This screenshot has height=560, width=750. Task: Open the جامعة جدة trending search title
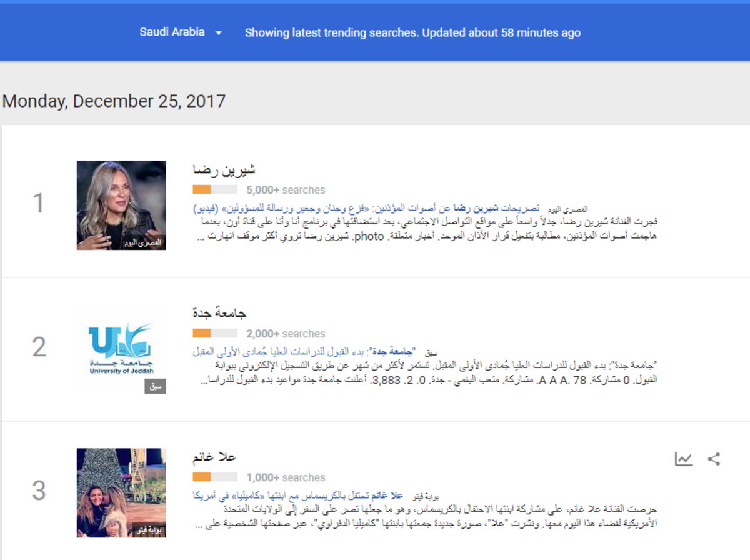(220, 313)
